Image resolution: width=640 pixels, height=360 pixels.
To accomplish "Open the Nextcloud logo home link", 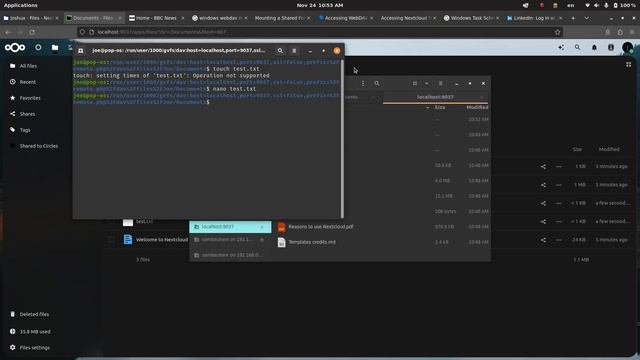I will tap(15, 48).
